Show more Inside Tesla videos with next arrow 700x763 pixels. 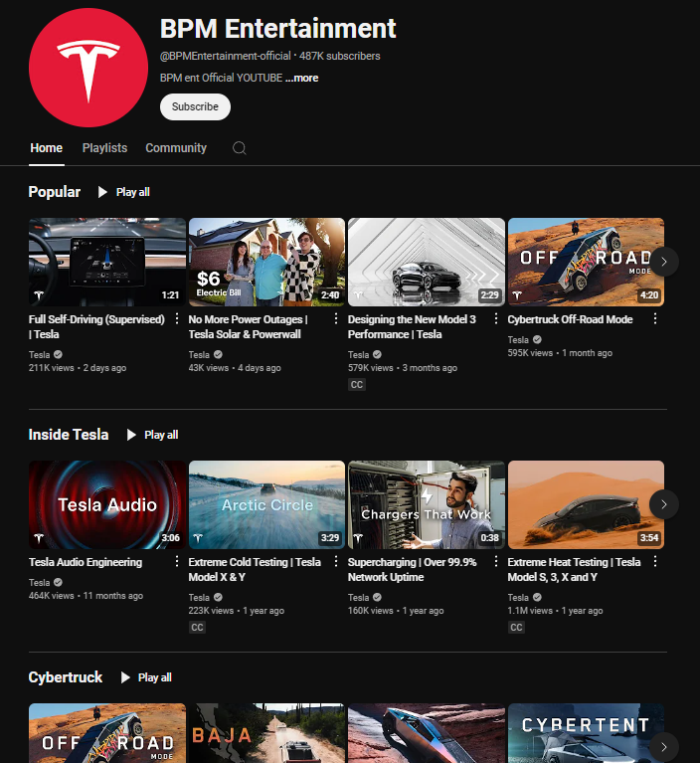[x=664, y=504]
